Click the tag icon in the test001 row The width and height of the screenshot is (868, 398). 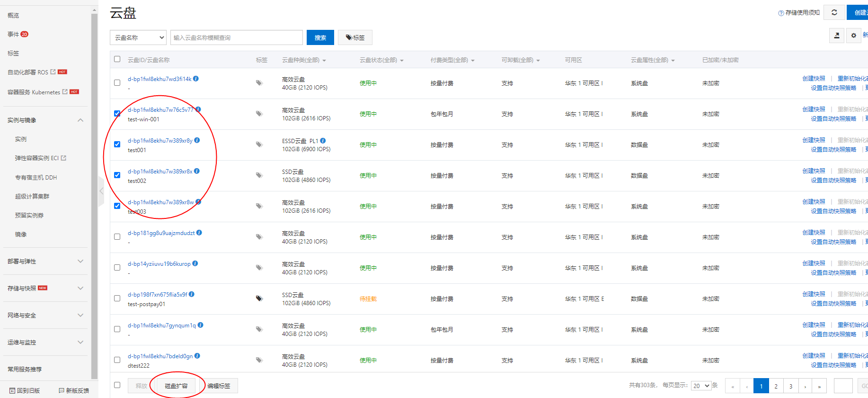(x=259, y=145)
